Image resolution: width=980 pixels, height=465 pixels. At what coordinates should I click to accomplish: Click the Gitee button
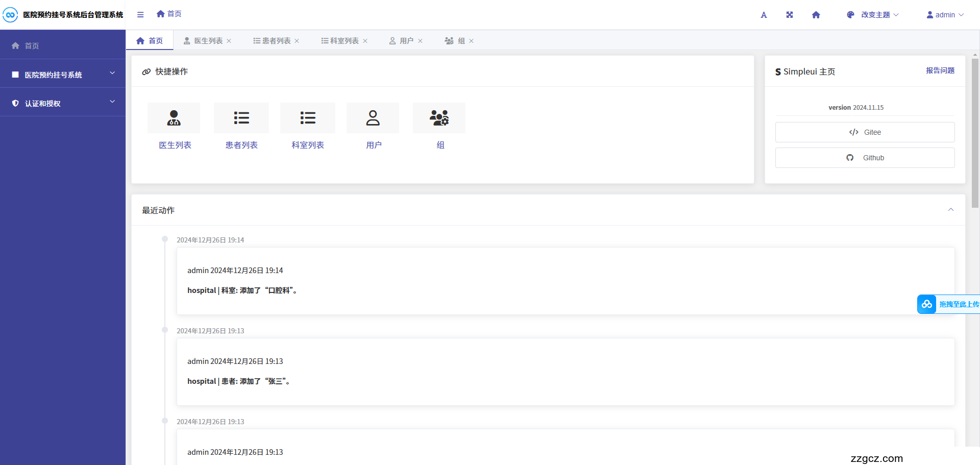pyautogui.click(x=865, y=132)
